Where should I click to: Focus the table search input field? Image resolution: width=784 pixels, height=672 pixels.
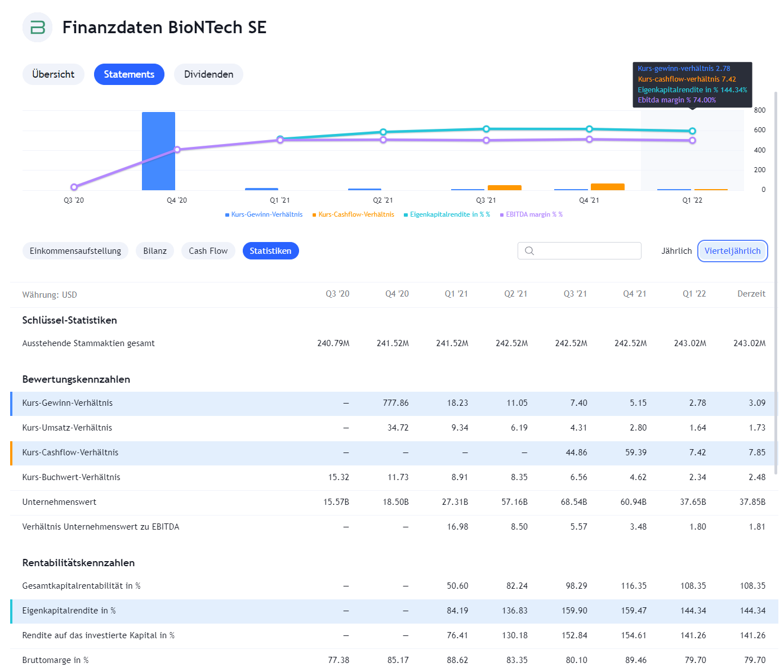click(x=580, y=251)
